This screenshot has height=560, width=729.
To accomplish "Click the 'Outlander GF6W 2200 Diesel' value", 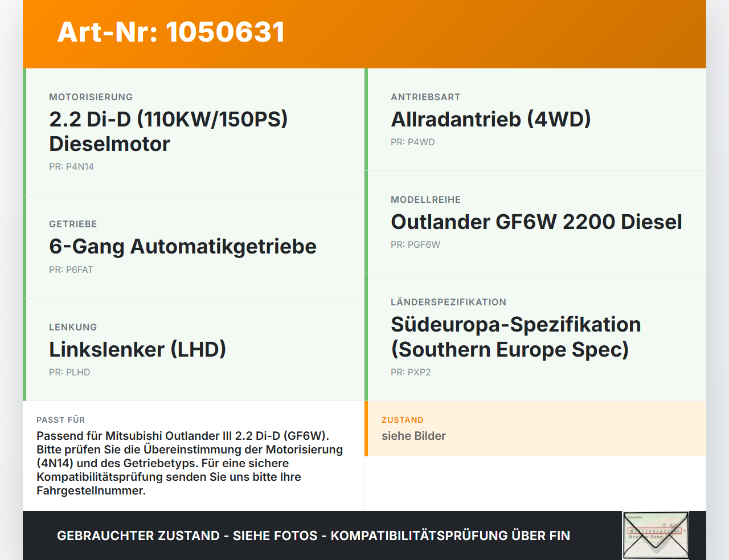I will tap(536, 222).
